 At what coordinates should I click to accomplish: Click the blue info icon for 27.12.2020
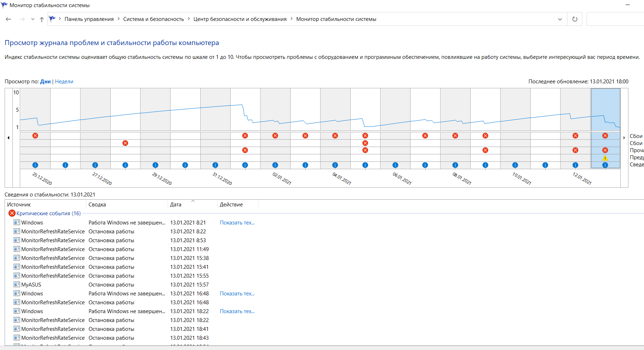tap(95, 165)
